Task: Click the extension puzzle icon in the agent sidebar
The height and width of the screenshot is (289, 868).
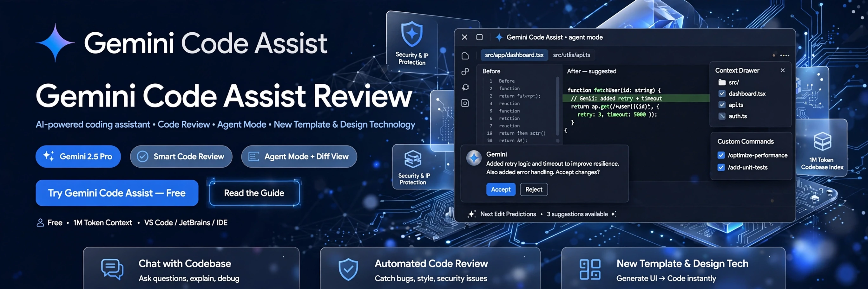Action: click(465, 87)
